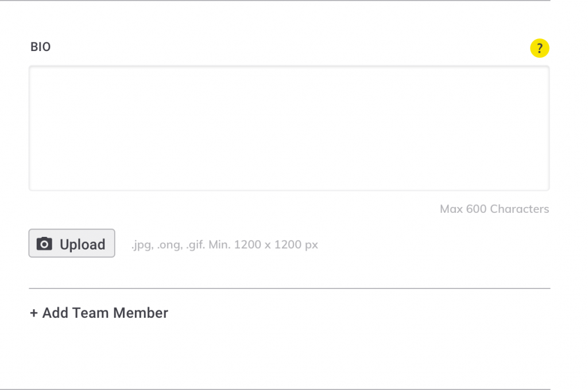Click the divider line above Add Team Member
Screen dimensions: 588x390
click(x=289, y=288)
